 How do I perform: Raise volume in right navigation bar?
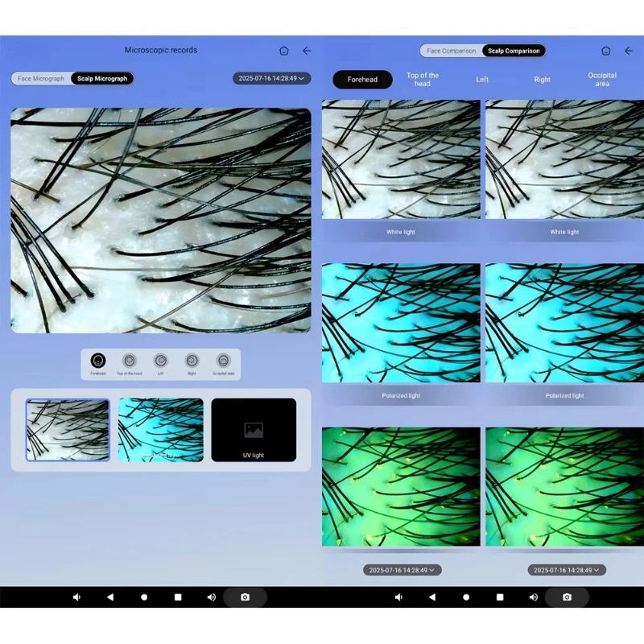tap(533, 597)
